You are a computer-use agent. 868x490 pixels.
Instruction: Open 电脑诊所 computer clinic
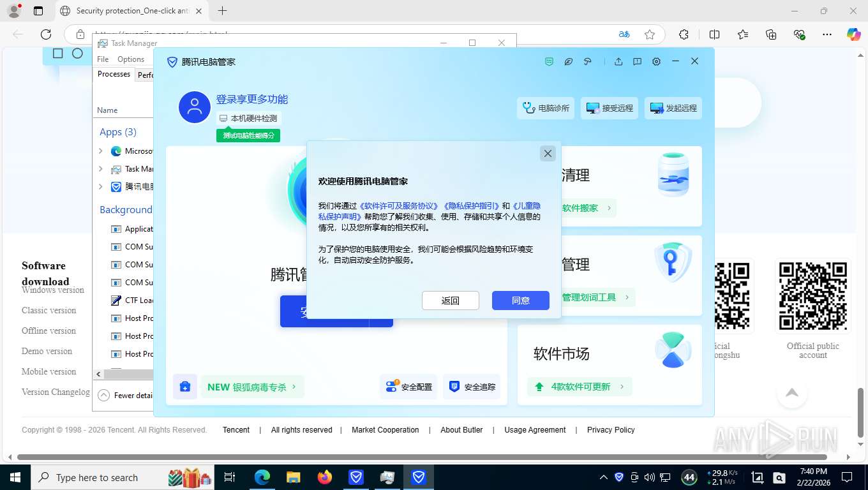(x=546, y=108)
